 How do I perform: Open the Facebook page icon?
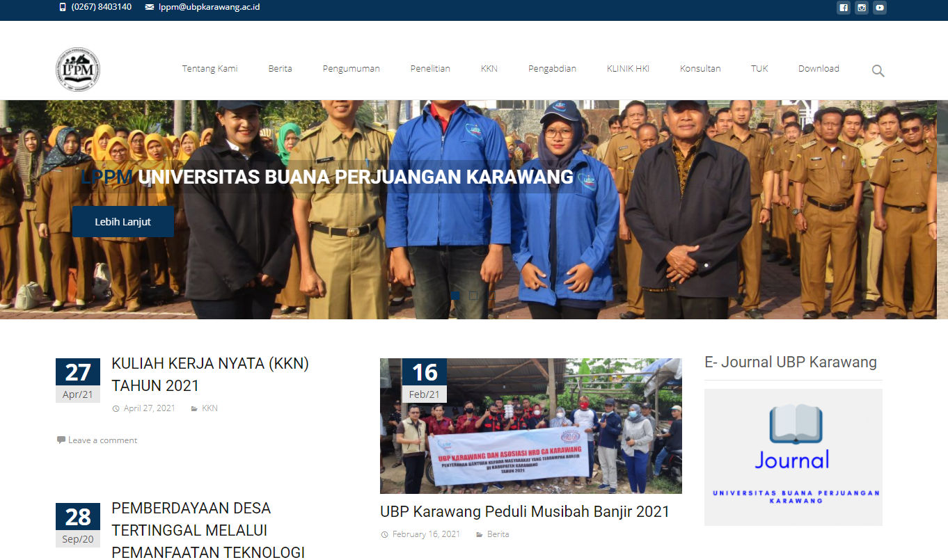[843, 8]
